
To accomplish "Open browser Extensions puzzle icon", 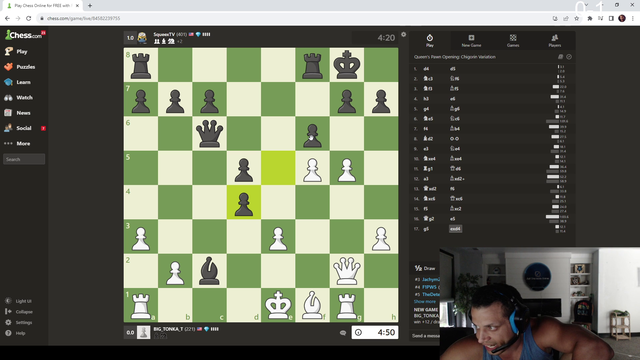I will (x=590, y=18).
